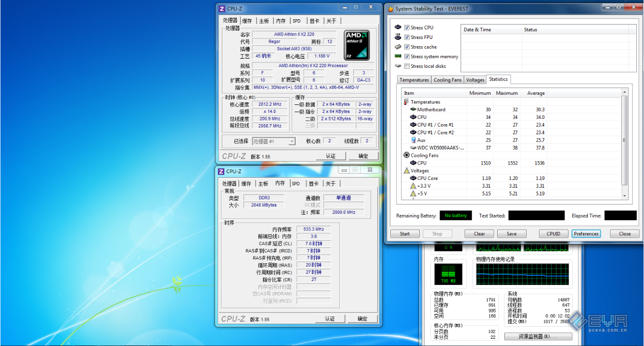
Task: Open SPD tab in lower CPU-Z window
Action: click(x=296, y=183)
